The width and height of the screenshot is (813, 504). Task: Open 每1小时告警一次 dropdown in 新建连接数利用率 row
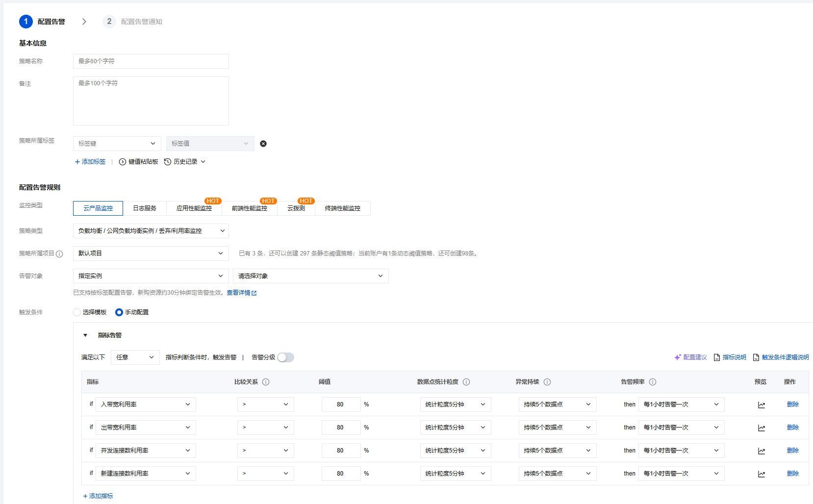682,474
